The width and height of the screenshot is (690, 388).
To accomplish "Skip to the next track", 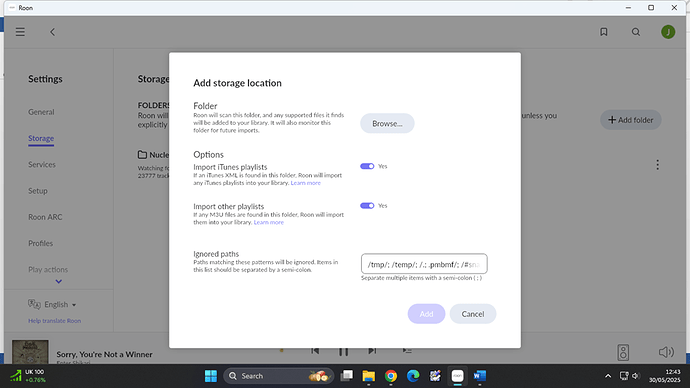I will 372,351.
